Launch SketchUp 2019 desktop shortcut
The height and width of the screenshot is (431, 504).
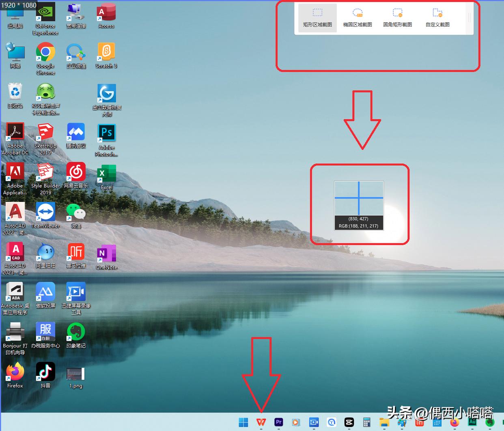click(x=45, y=139)
